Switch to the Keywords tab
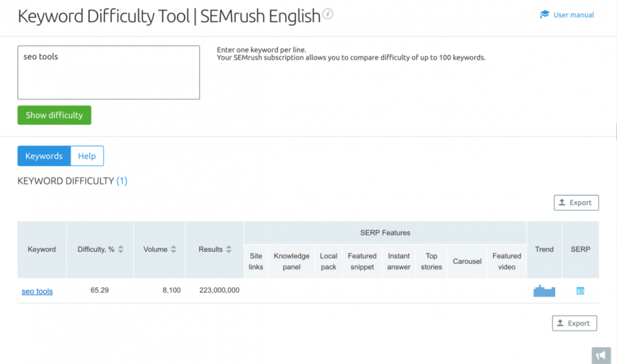This screenshot has height=364, width=617. click(44, 156)
